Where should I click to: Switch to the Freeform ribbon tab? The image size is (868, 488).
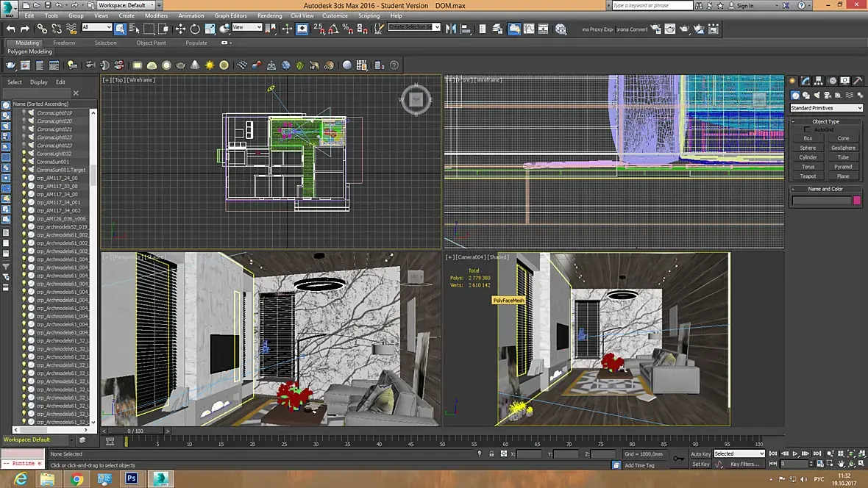tap(64, 43)
